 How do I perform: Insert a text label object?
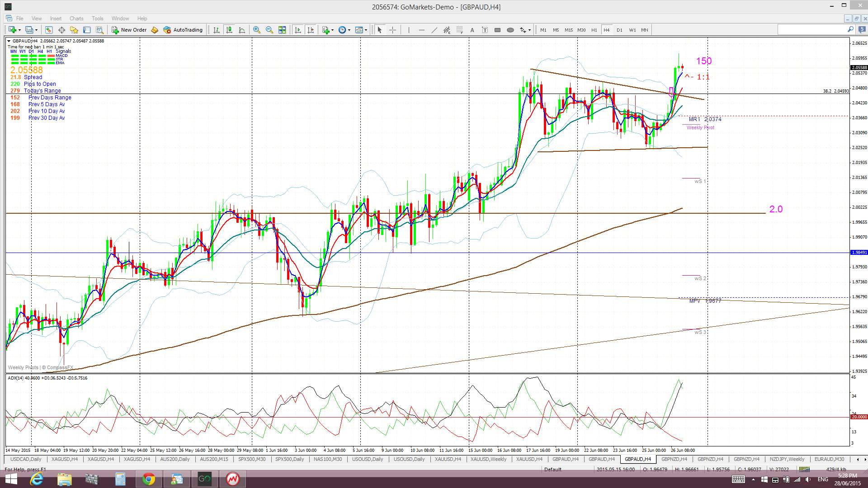pyautogui.click(x=485, y=30)
